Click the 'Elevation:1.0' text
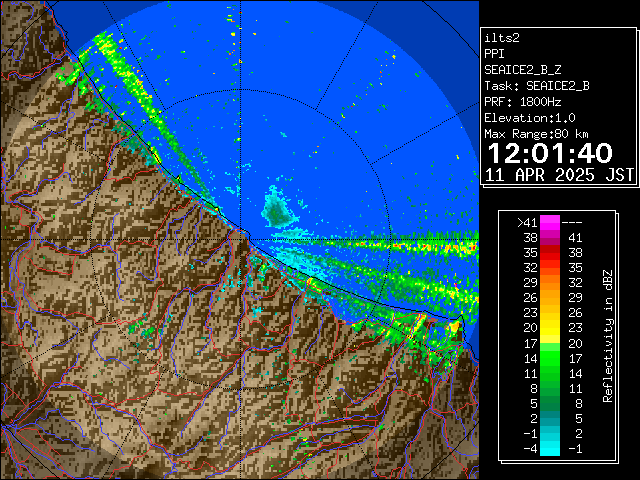Viewport: 640px width, 480px height. tap(530, 118)
